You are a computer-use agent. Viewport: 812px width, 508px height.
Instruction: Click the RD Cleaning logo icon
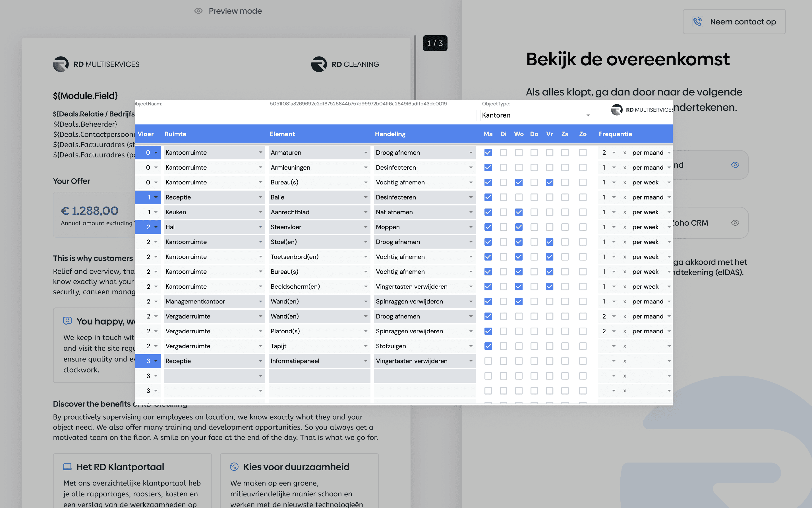pos(319,64)
